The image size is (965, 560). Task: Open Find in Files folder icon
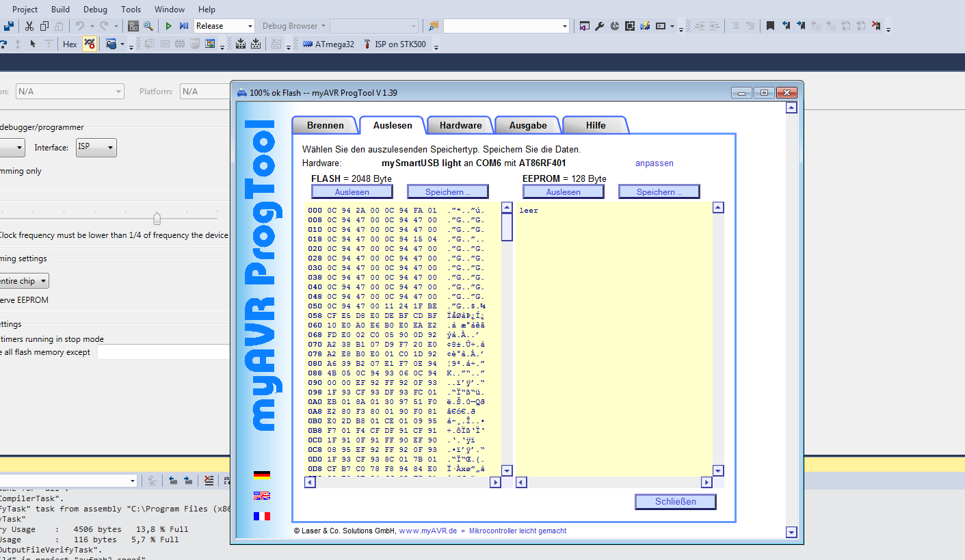(x=434, y=26)
